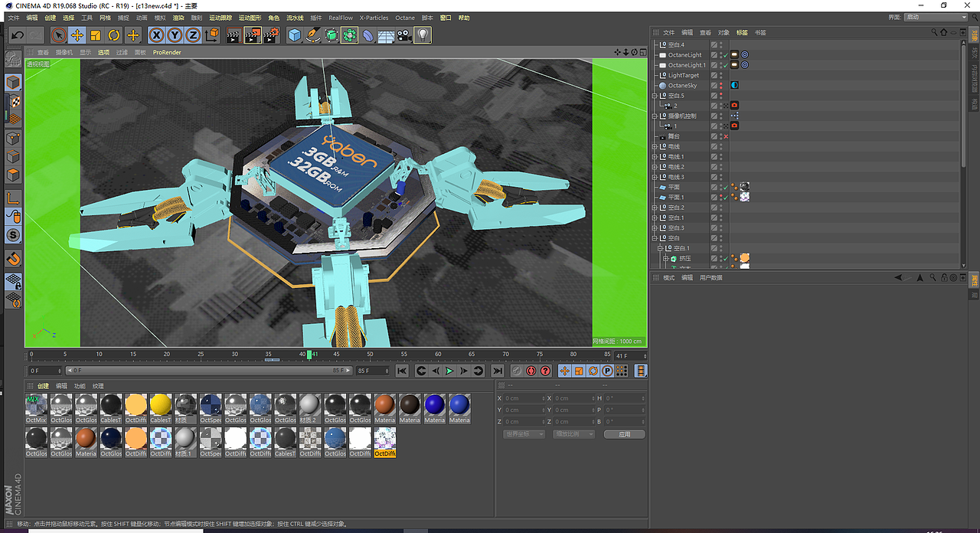This screenshot has height=533, width=980.
Task: Click the Floor environment icon
Action: point(387,35)
